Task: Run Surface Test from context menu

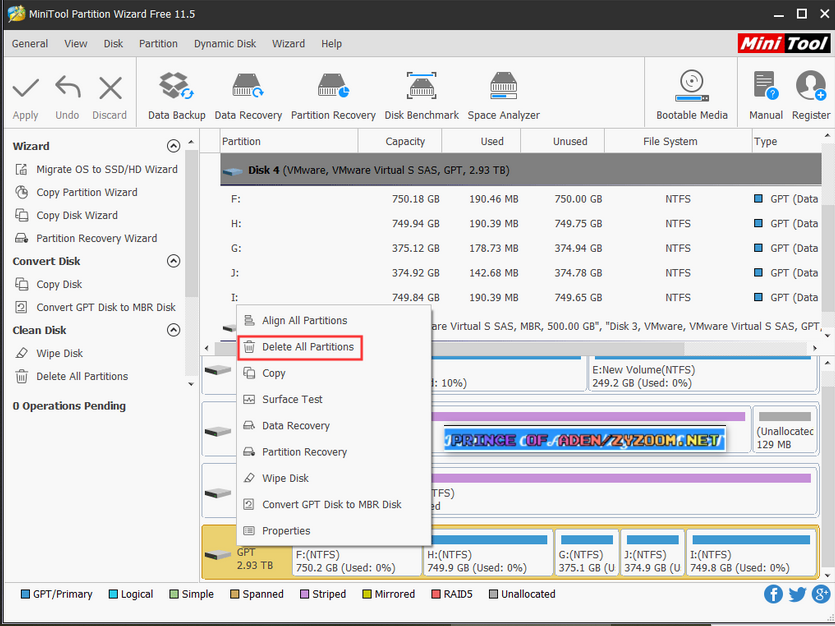Action: [x=334, y=399]
